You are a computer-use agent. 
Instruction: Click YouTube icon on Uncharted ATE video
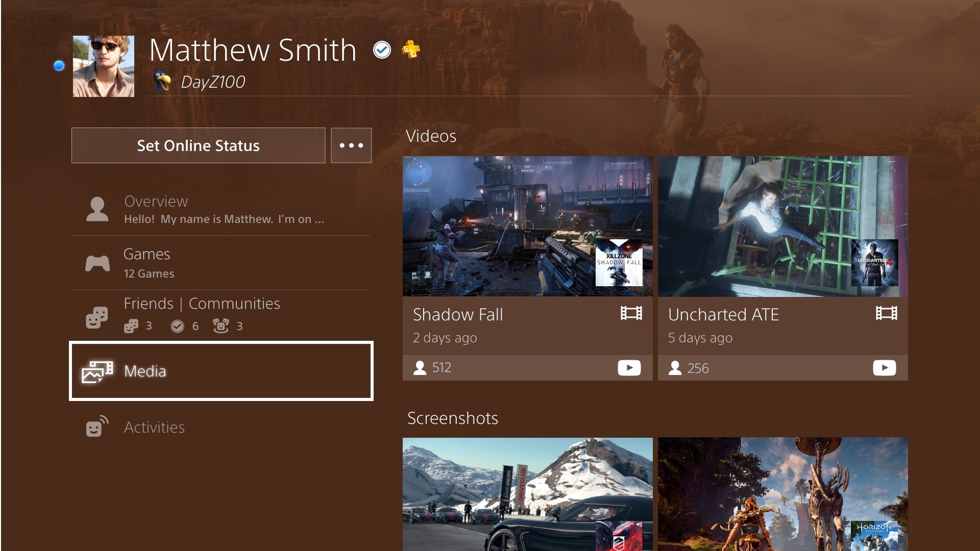tap(884, 368)
